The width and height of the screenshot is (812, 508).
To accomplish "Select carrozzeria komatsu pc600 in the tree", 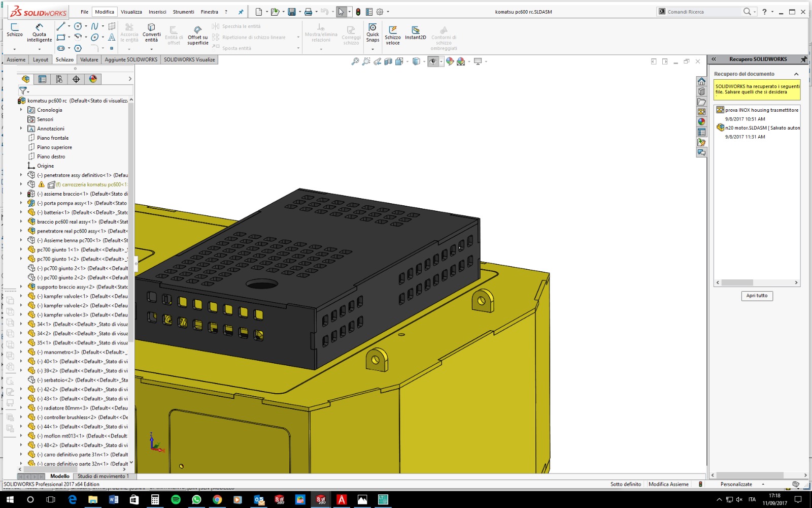I will pyautogui.click(x=91, y=184).
